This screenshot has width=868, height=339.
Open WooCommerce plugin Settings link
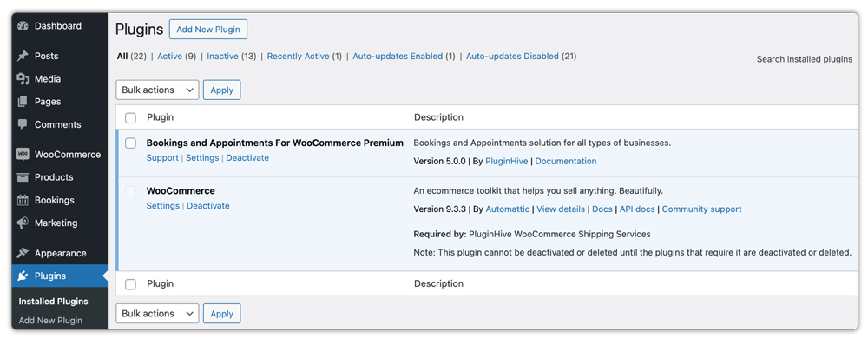pos(163,206)
